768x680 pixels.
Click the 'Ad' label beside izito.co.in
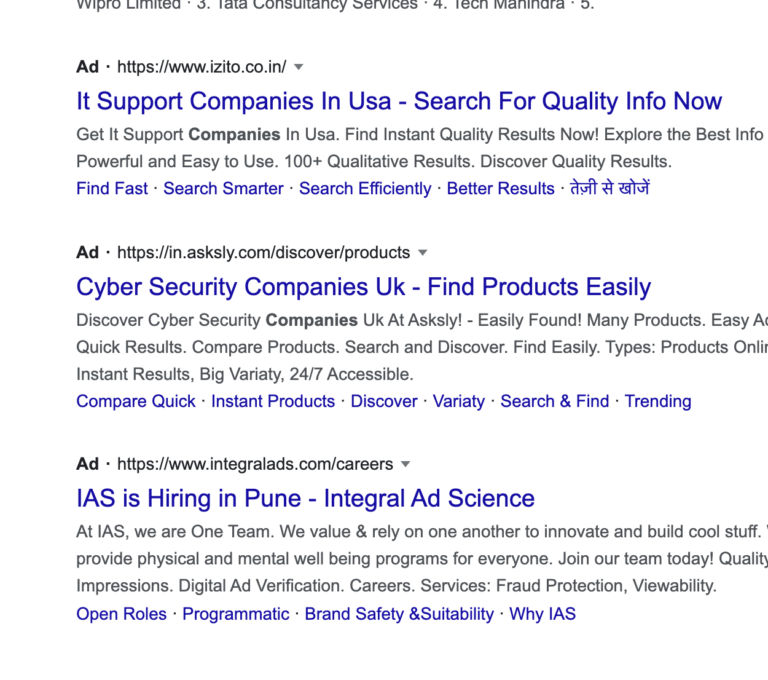pyautogui.click(x=88, y=67)
